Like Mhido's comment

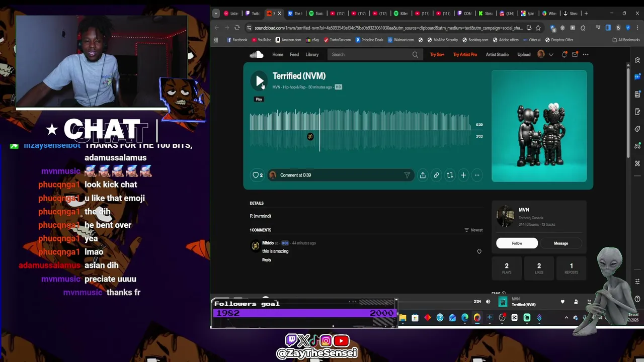[x=479, y=251]
